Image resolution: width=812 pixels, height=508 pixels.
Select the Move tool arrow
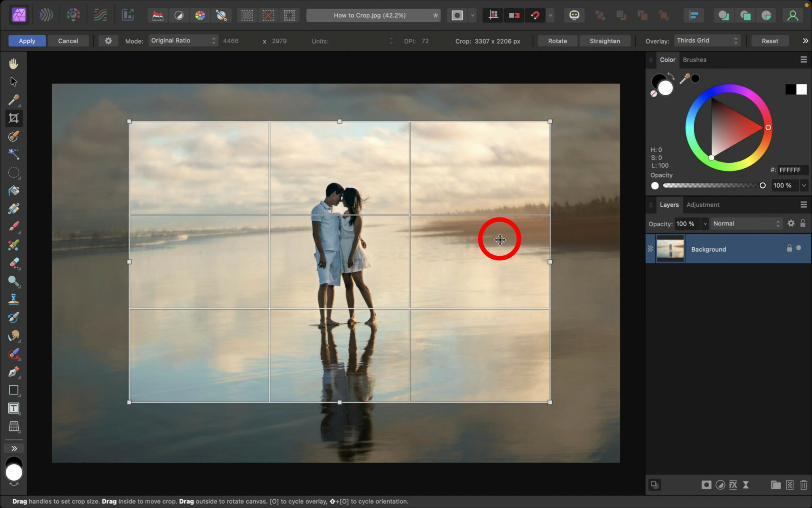(x=13, y=82)
